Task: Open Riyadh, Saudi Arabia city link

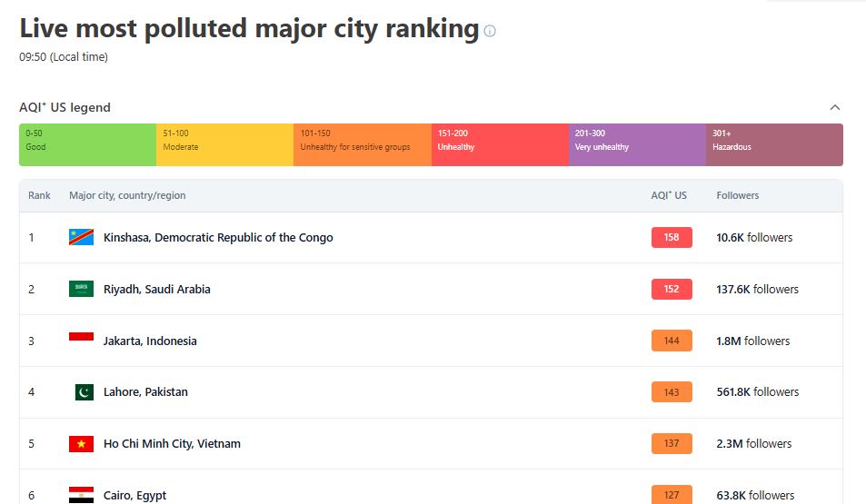Action: [157, 290]
